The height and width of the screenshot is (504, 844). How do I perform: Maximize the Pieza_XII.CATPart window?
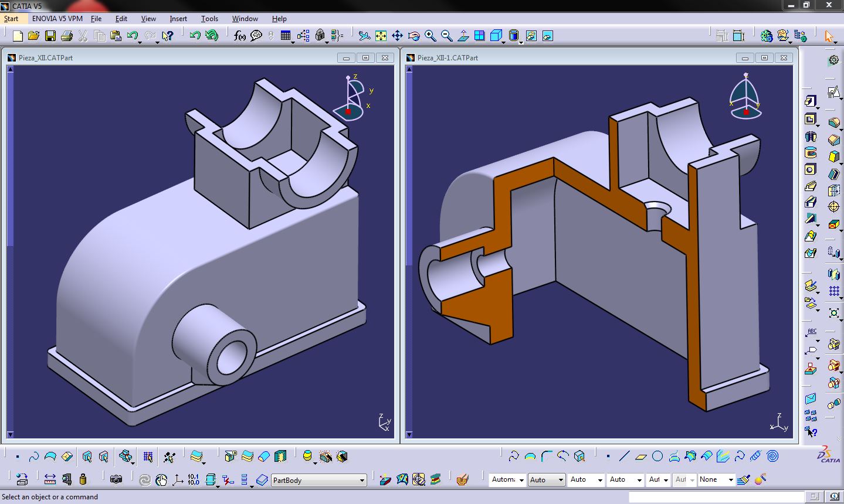pyautogui.click(x=366, y=57)
